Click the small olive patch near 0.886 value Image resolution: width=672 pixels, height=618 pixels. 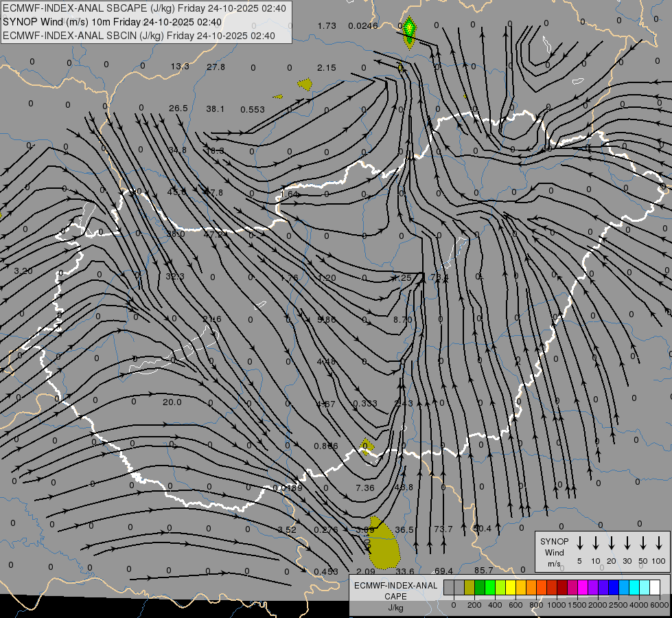[x=367, y=445]
